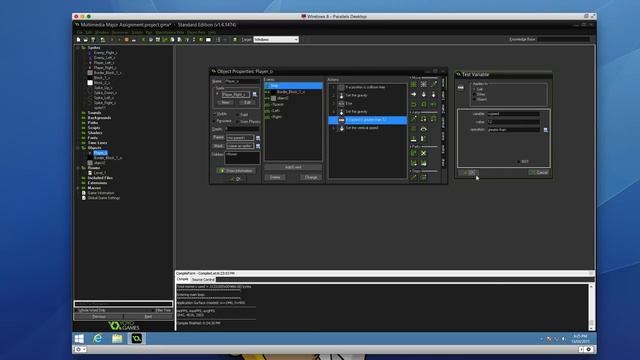
Task: Open the operation options menu
Action: [x=546, y=130]
